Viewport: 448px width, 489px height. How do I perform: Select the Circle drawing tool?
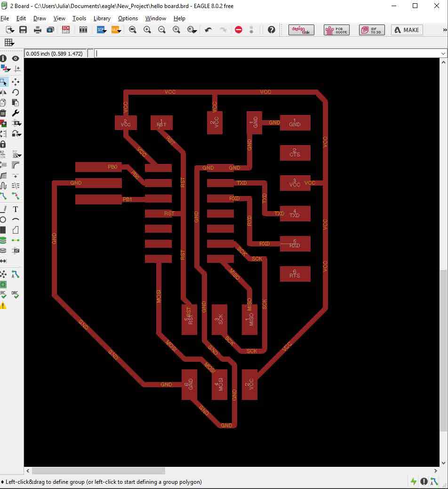coord(3,220)
